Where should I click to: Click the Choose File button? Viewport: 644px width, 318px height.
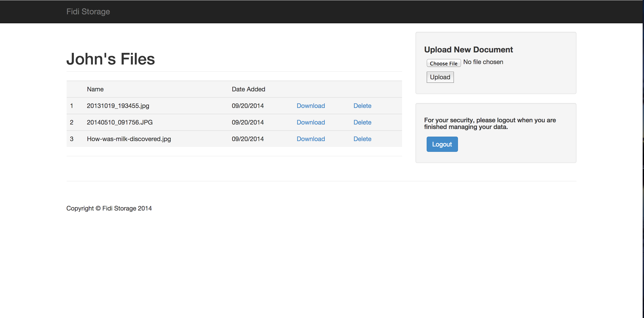click(x=443, y=63)
